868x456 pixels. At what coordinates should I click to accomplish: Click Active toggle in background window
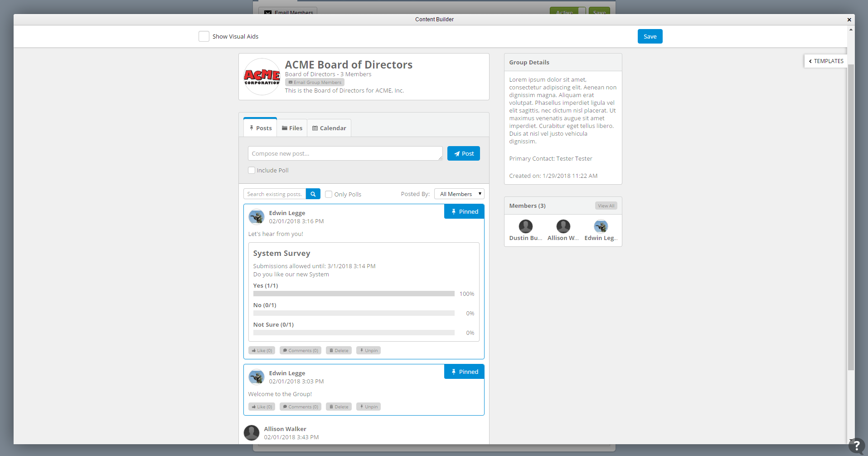tap(567, 11)
